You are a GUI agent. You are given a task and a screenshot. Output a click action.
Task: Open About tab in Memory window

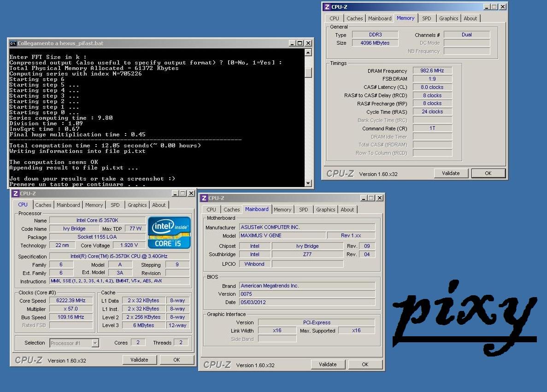pos(470,18)
